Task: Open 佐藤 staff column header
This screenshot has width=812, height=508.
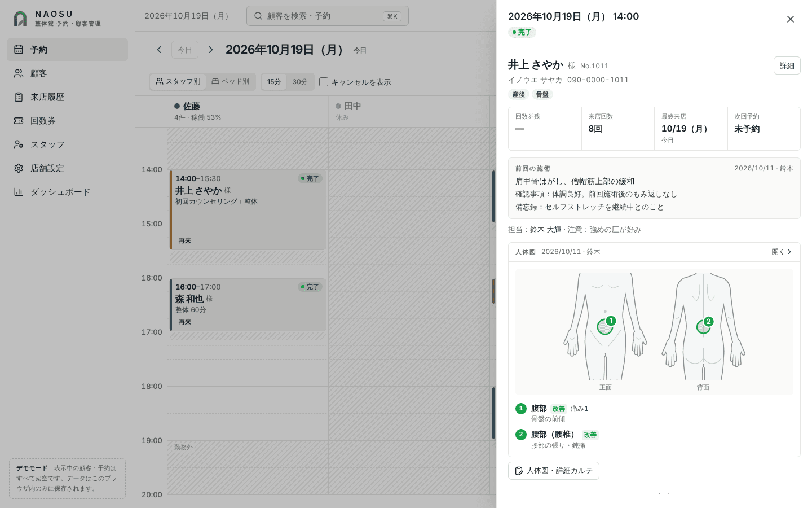Action: (248, 111)
